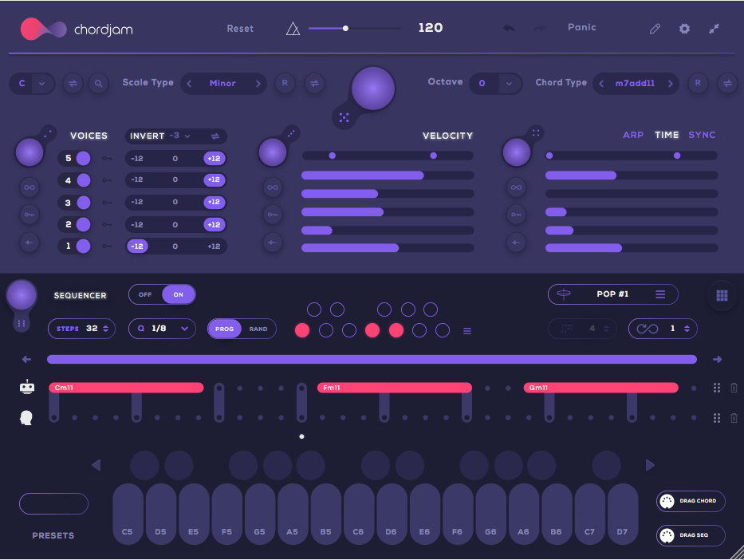
Task: Adjust the STEPS 32 stepper
Action: (105, 329)
